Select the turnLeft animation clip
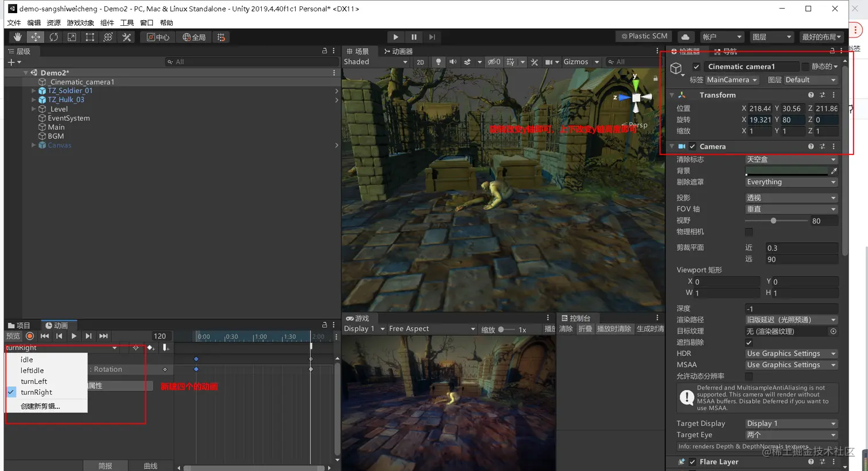868x471 pixels. [x=46, y=382]
